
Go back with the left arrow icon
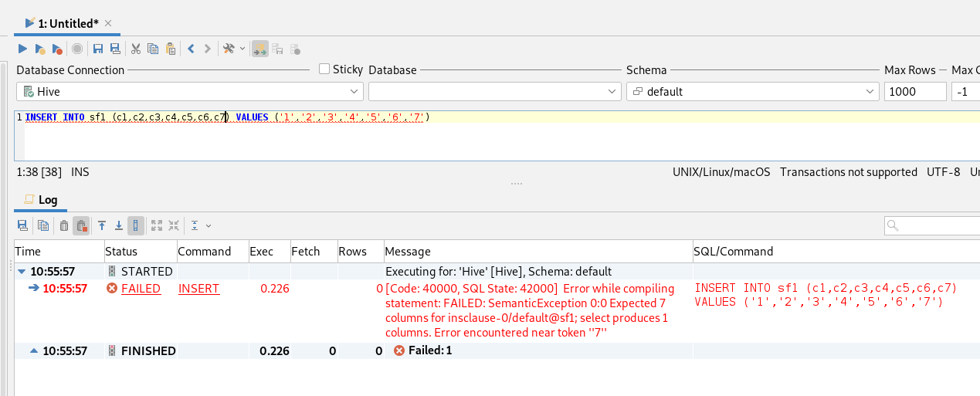(x=191, y=49)
